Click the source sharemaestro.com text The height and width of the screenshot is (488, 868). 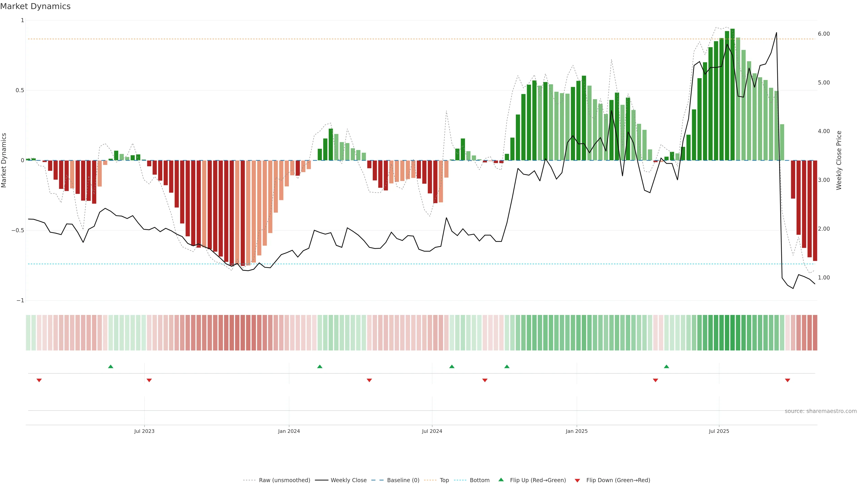coord(821,411)
